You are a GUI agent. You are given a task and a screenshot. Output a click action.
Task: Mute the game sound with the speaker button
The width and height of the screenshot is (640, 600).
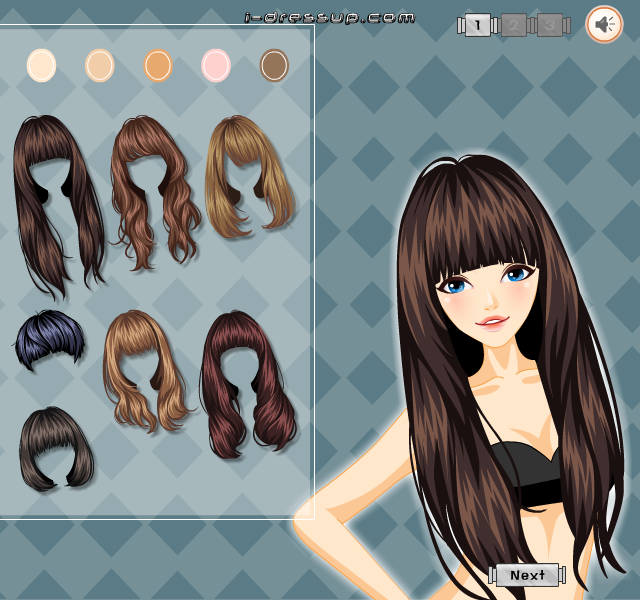[604, 24]
